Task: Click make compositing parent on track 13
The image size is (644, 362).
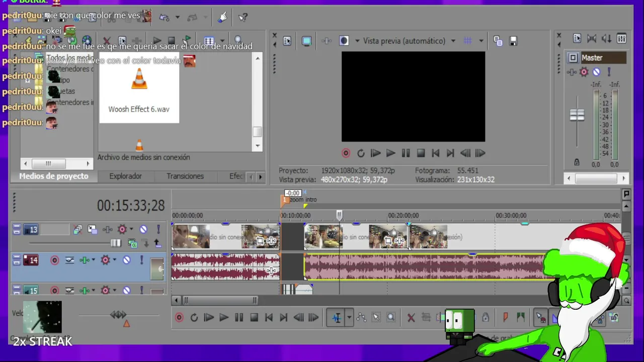Action: click(157, 244)
